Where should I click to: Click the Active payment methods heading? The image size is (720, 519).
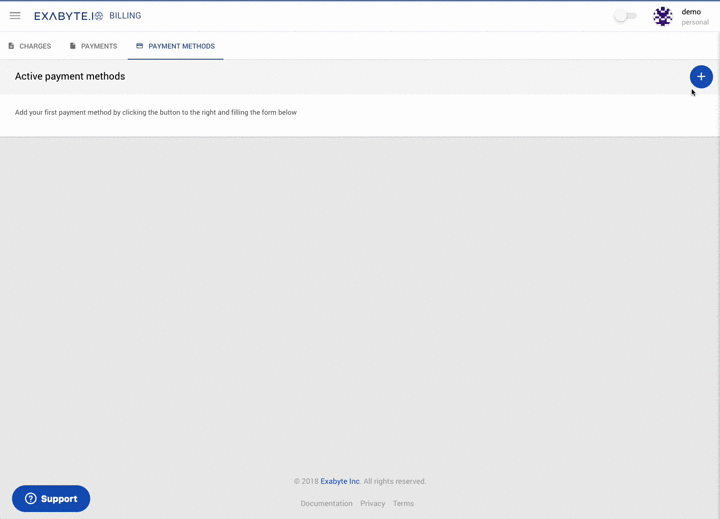70,77
